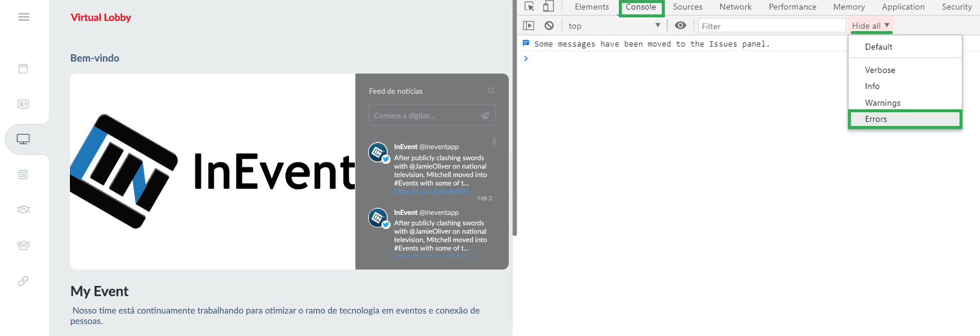The image size is (980, 336).
Task: Click second InEvent @ineventapp tweet name
Action: coord(426,212)
